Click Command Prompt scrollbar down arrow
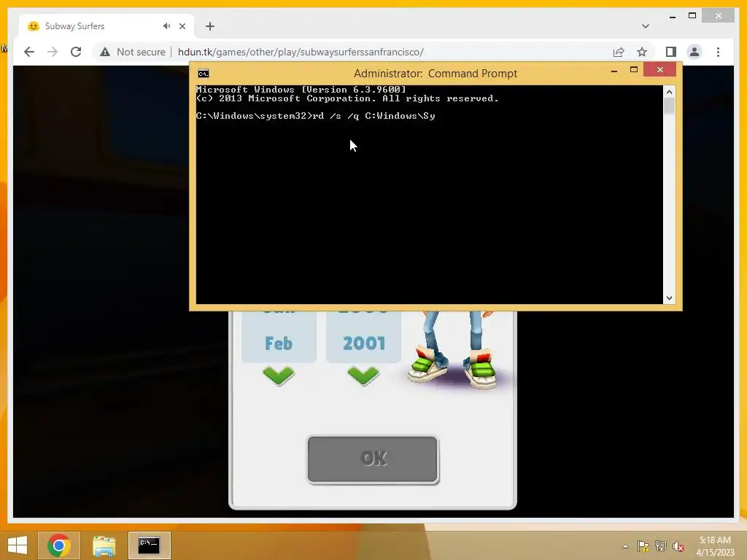 click(670, 298)
